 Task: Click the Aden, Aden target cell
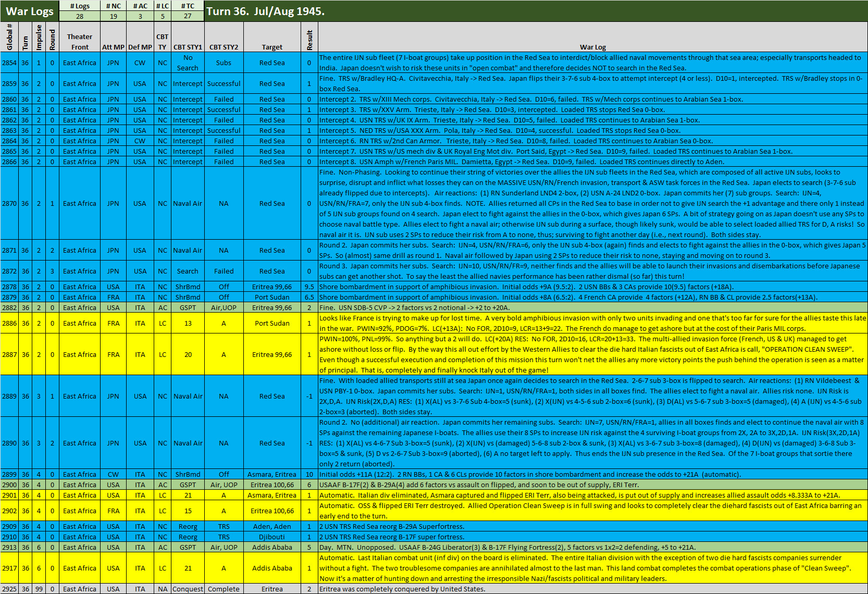pos(272,526)
